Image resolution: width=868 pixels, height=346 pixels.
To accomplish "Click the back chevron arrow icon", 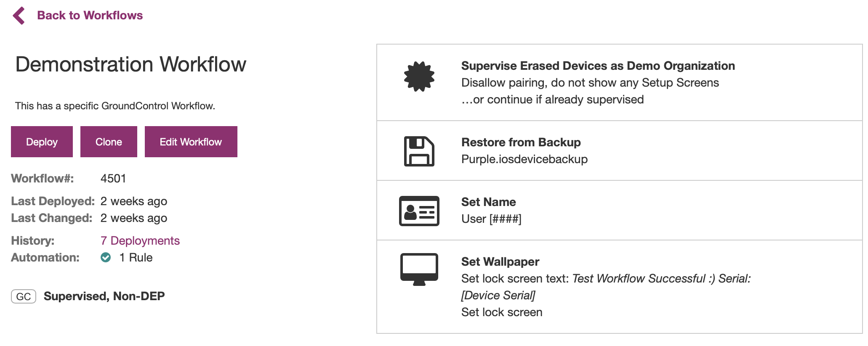I will click(19, 16).
